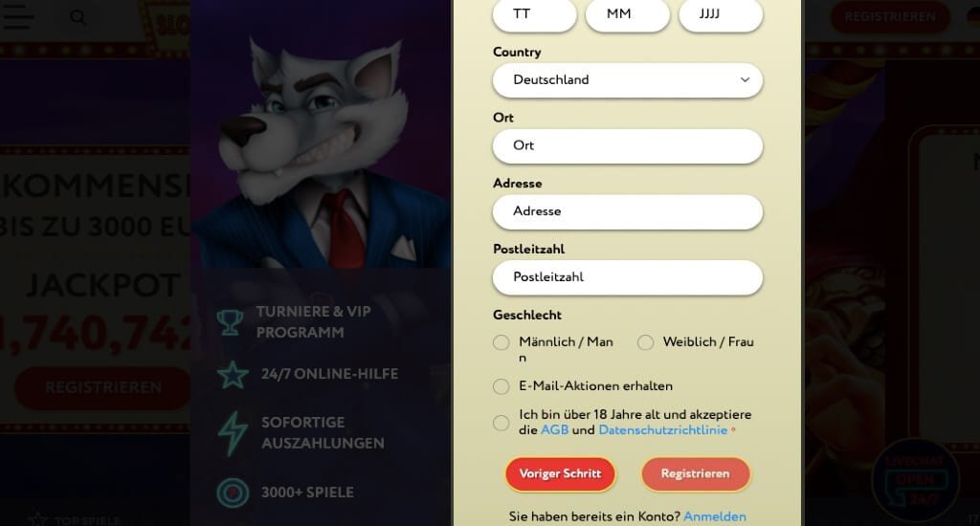Viewport: 980px width, 526px height.
Task: Focus the Postleitzahl input field
Action: click(628, 277)
